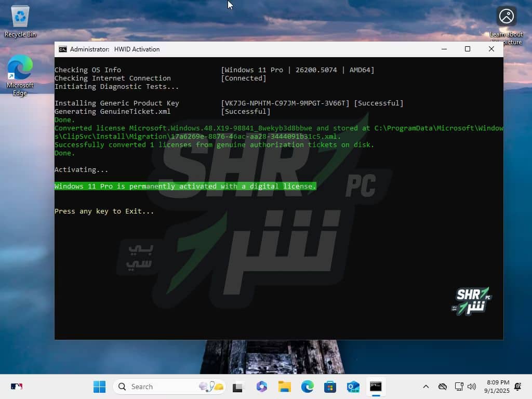Click the product key 'VK7JG-NPHTM-C97JM-9MPGT-3V66T'

(285, 103)
